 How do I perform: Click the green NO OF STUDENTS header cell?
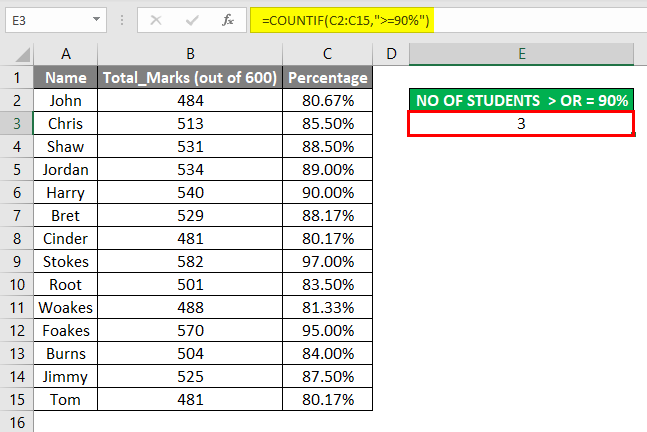click(x=522, y=100)
